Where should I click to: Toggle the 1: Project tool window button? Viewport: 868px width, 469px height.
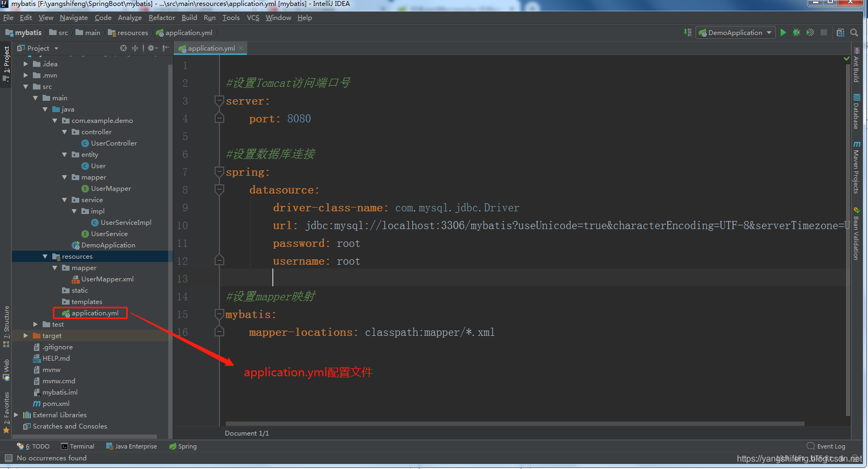tap(6, 63)
